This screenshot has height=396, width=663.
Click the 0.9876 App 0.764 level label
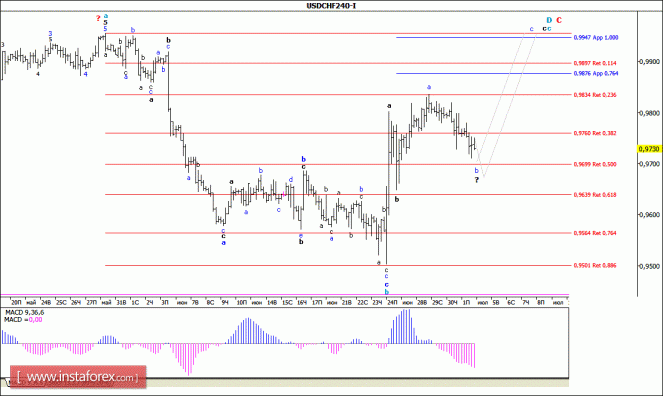[596, 74]
